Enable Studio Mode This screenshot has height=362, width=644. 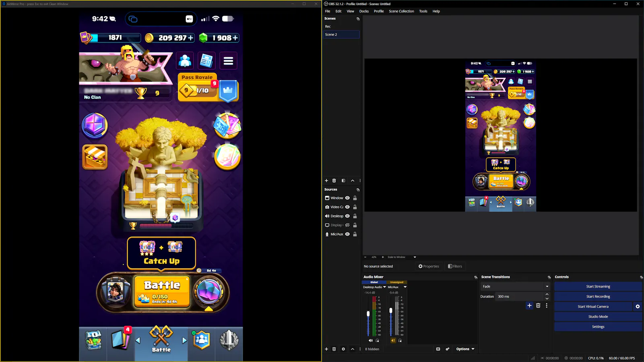[598, 317]
